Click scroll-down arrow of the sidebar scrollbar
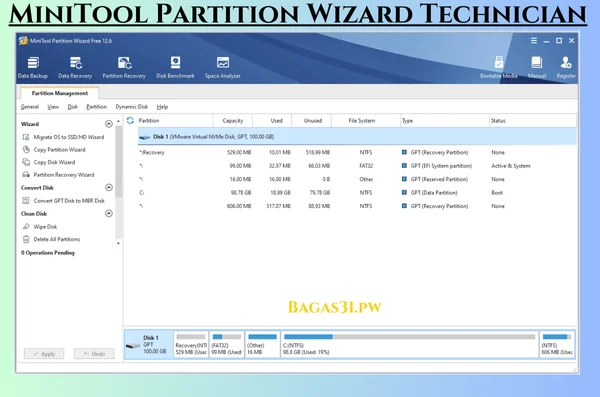 tap(118, 243)
